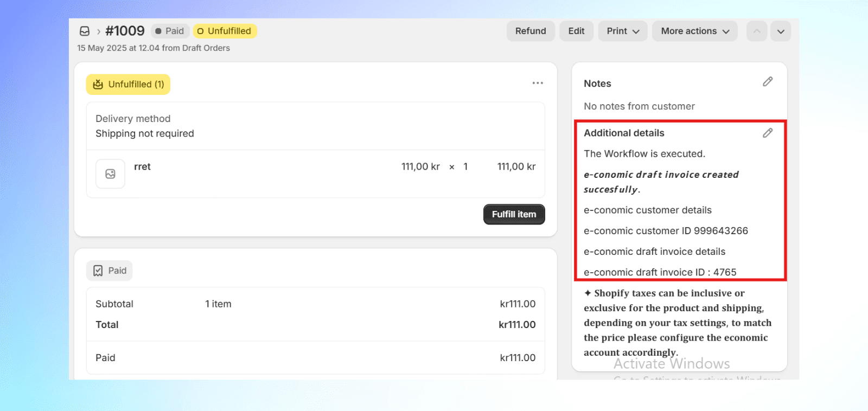The image size is (868, 411).
Task: Edit Notes using the pencil icon
Action: click(x=768, y=82)
